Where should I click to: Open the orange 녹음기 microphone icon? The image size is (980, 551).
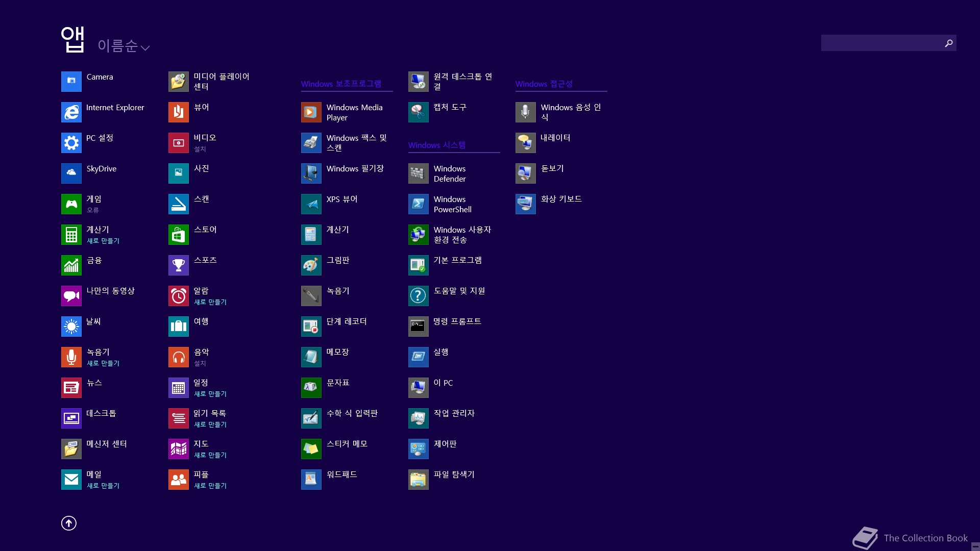click(x=71, y=357)
